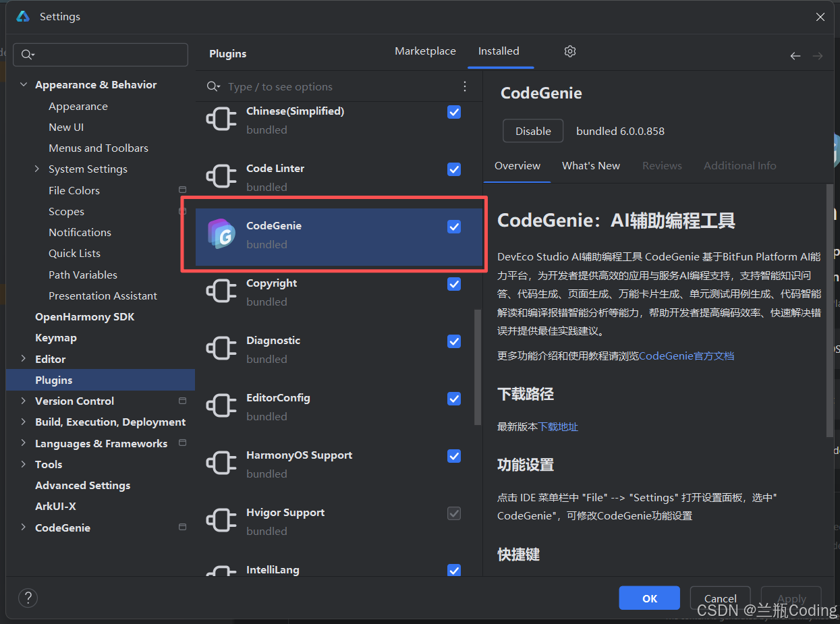Click the Hvigor Support plug icon

[x=221, y=521]
